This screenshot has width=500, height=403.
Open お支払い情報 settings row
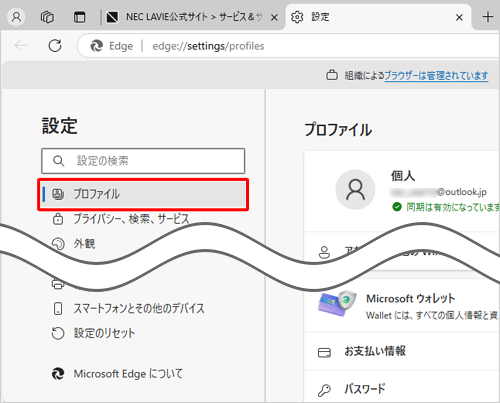(402, 351)
